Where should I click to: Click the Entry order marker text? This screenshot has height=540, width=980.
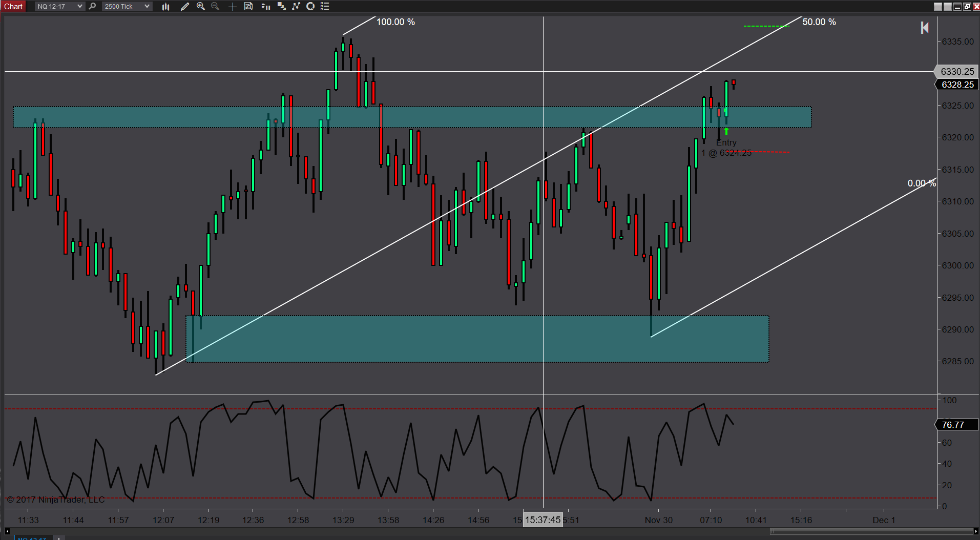pos(726,143)
